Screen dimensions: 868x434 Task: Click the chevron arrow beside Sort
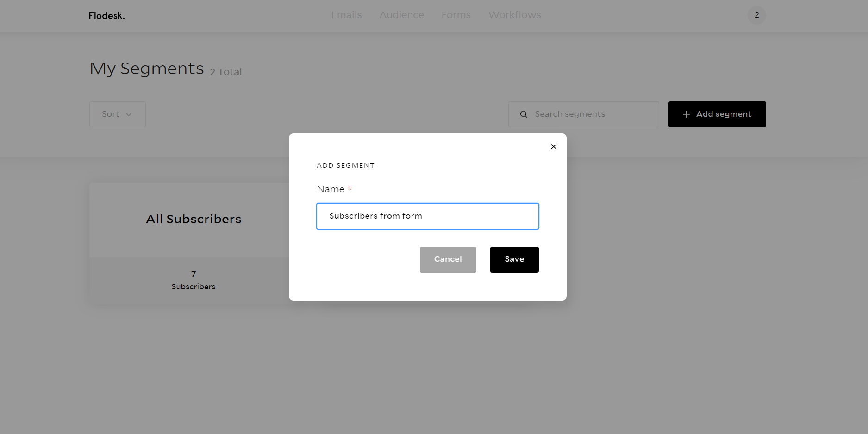click(129, 114)
